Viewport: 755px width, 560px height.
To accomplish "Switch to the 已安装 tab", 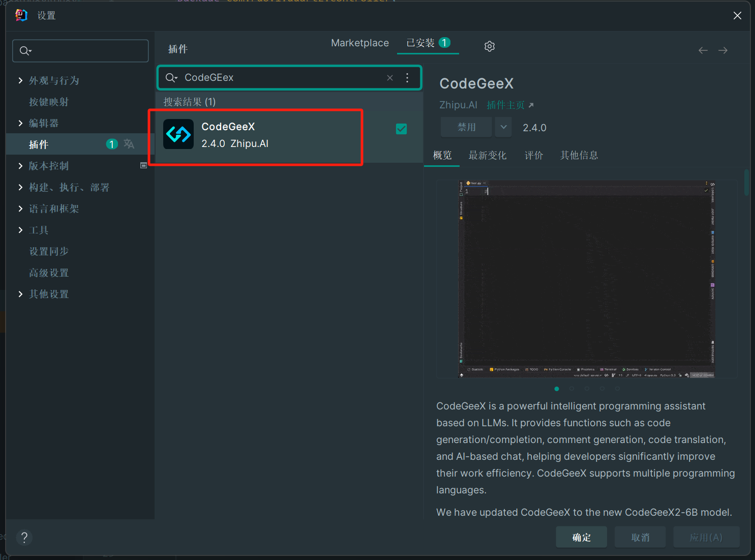I will (428, 43).
